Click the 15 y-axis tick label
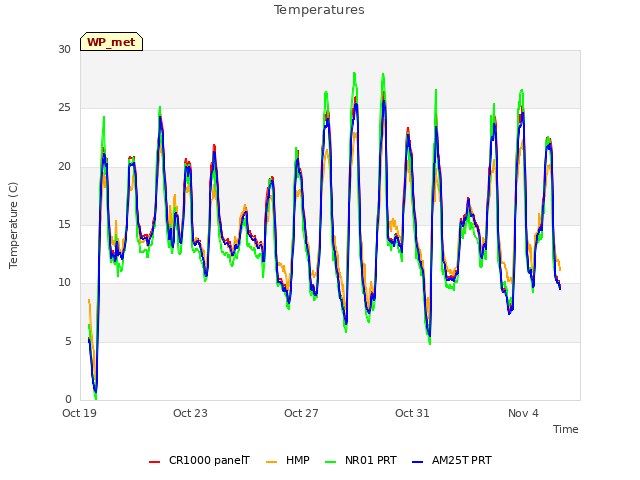Image resolution: width=640 pixels, height=480 pixels. tap(64, 225)
